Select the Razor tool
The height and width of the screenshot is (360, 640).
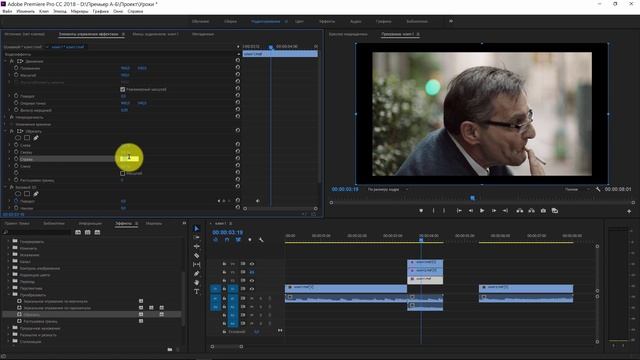[x=196, y=256]
